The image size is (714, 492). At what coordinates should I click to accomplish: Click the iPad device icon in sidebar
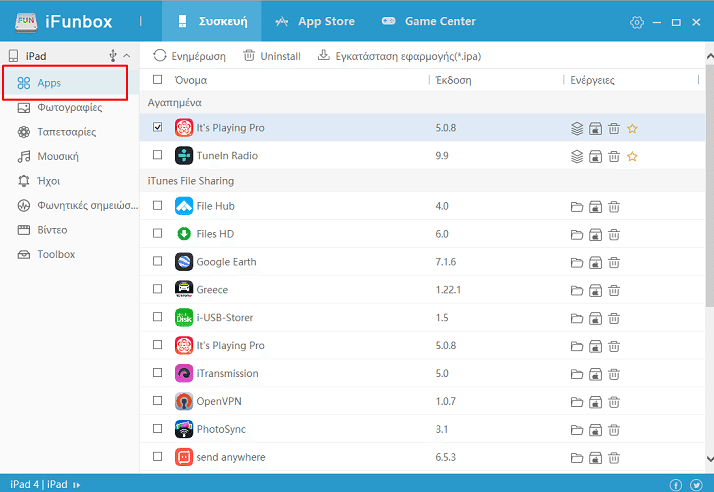[13, 56]
